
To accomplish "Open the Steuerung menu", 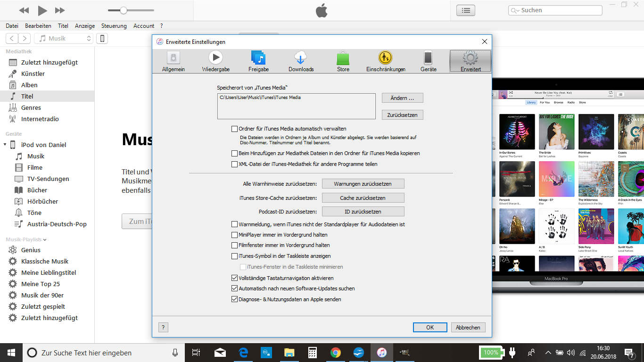I will (114, 26).
